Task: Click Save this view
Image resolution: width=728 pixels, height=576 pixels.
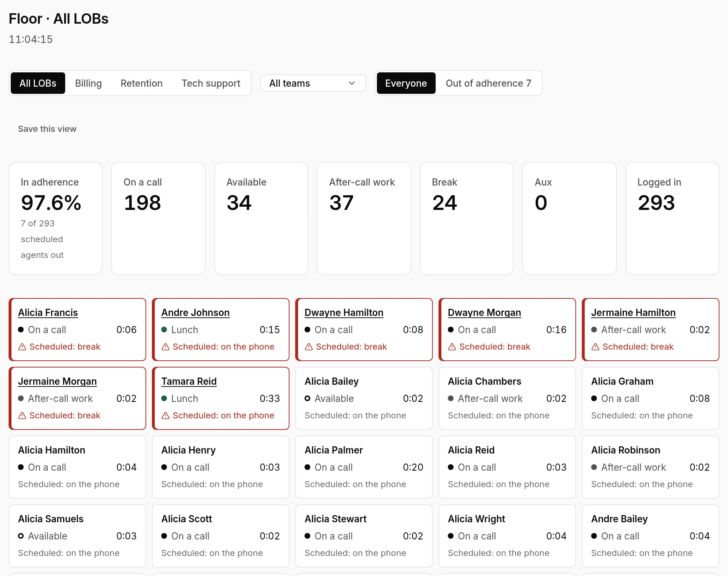Action: [47, 129]
